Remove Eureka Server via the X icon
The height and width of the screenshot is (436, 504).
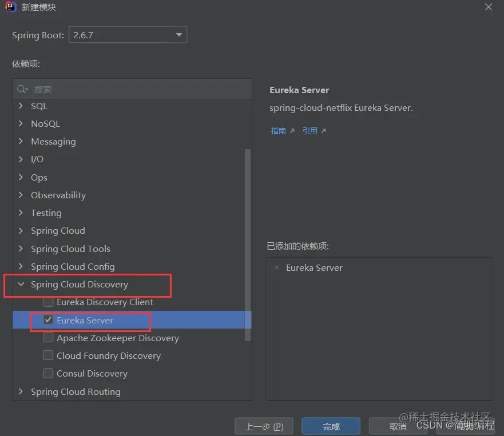tap(277, 267)
